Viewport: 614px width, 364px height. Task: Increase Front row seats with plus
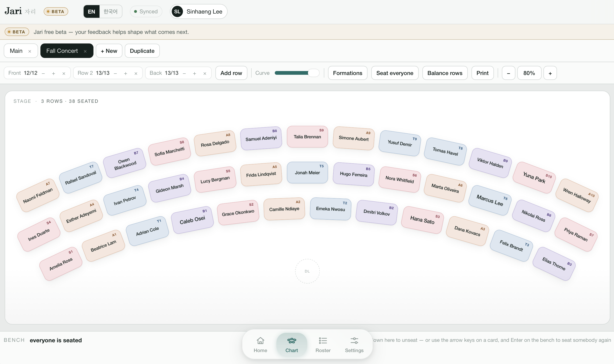tap(54, 73)
